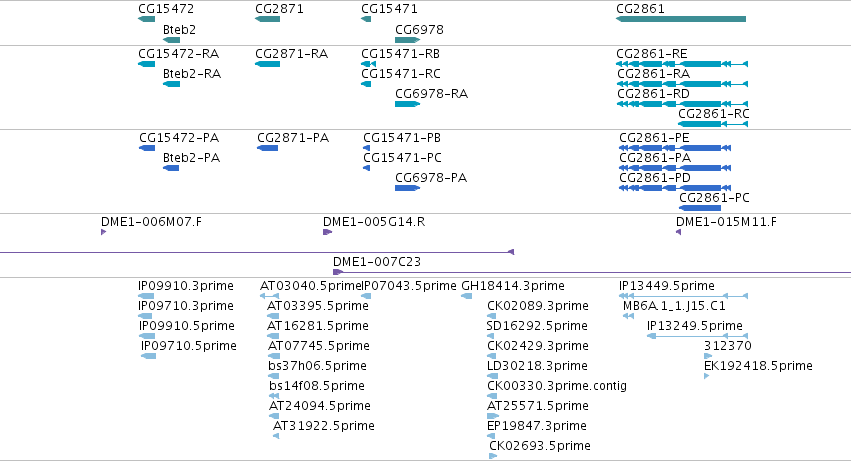Select the Bteb2 gene feature

click(172, 40)
